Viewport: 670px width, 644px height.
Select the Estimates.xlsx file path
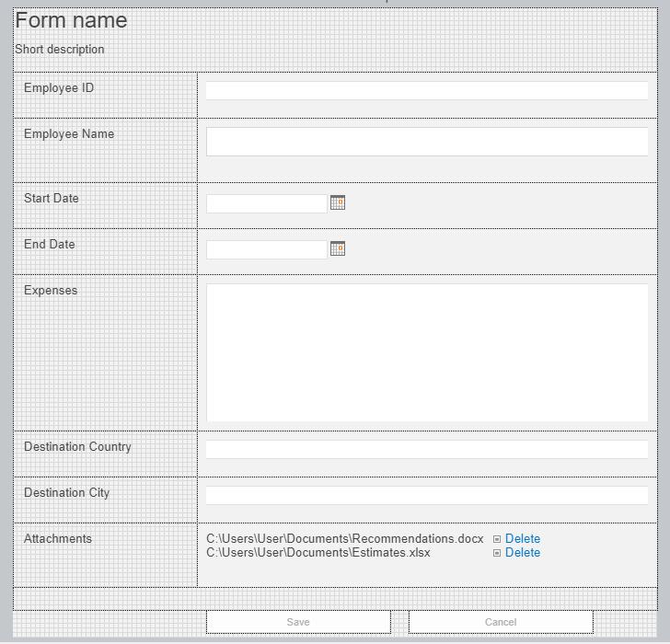318,552
